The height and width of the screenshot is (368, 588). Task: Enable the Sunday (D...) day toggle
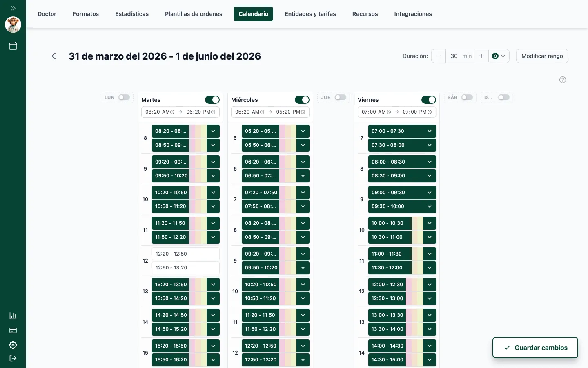[504, 97]
